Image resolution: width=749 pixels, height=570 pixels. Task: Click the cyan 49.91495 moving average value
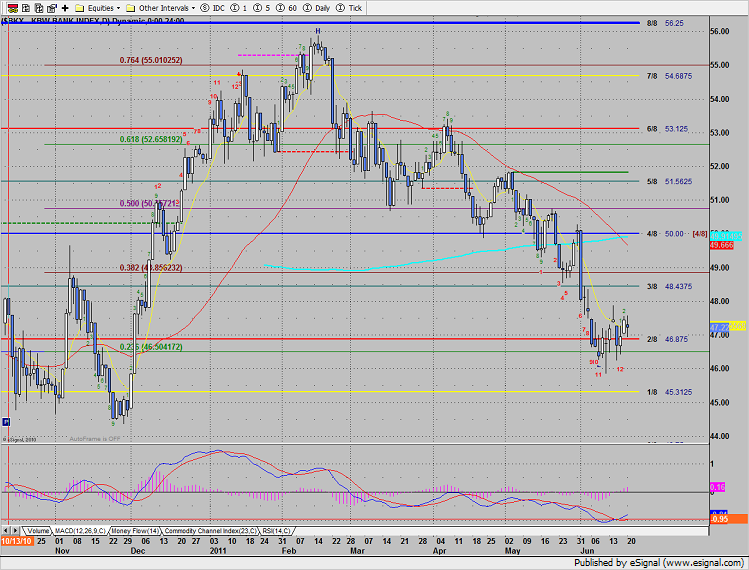(x=726, y=236)
